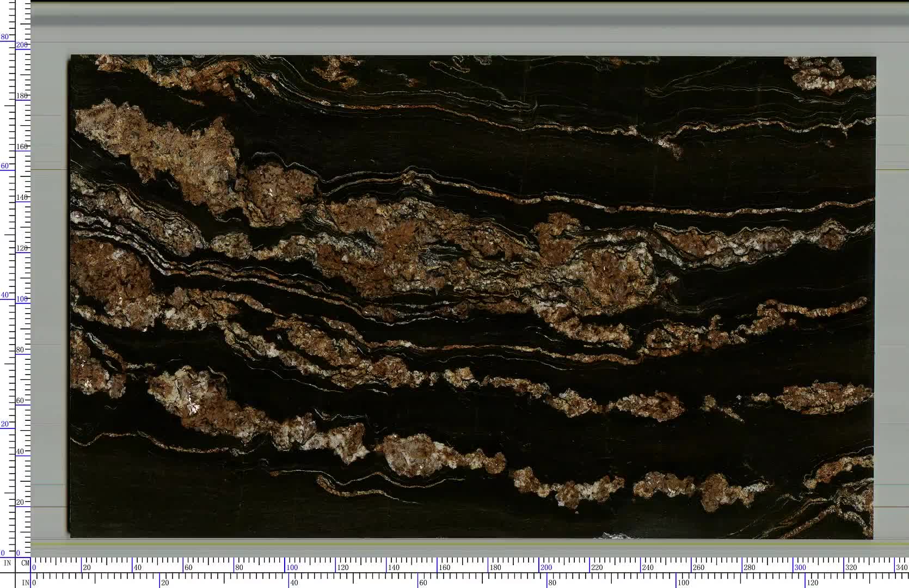The height and width of the screenshot is (588, 909).
Task: Click '40' on the vertical inch ruler
Action: (x=5, y=295)
